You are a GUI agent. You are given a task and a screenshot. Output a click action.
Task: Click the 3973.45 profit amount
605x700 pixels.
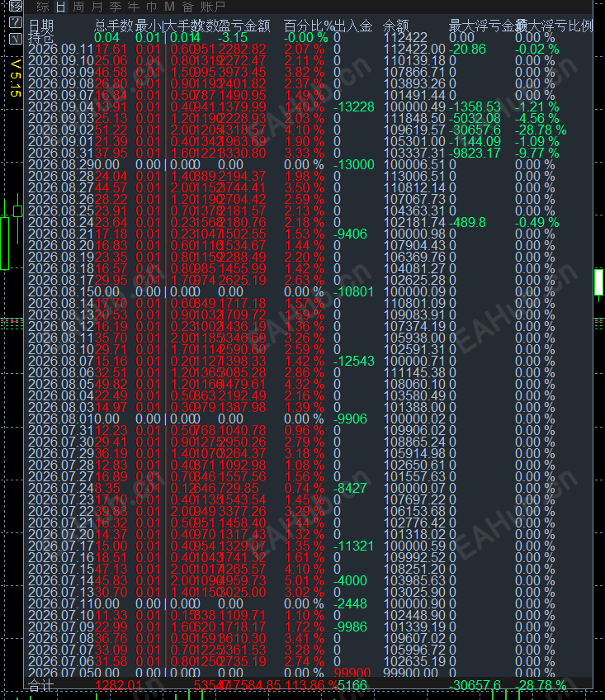click(242, 73)
